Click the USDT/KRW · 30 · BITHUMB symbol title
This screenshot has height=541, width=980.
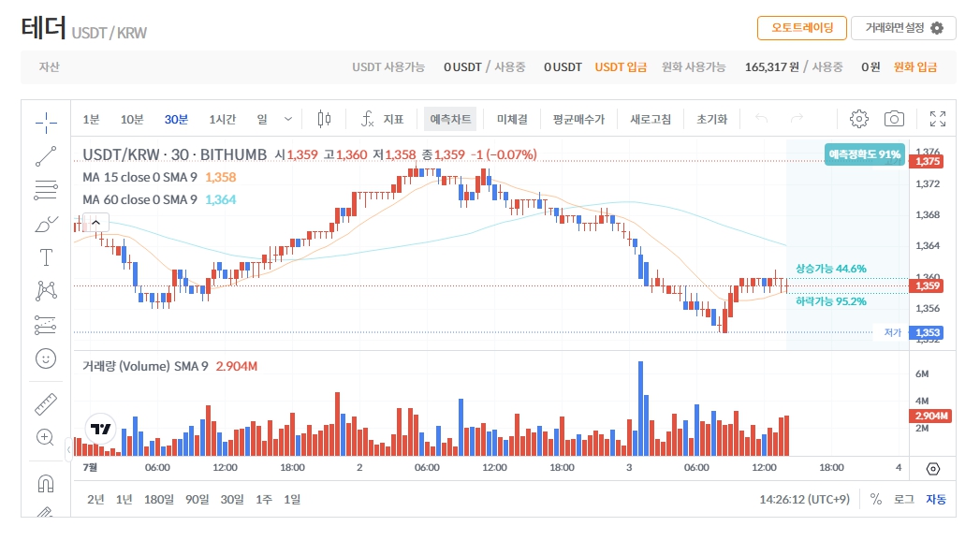click(x=174, y=154)
